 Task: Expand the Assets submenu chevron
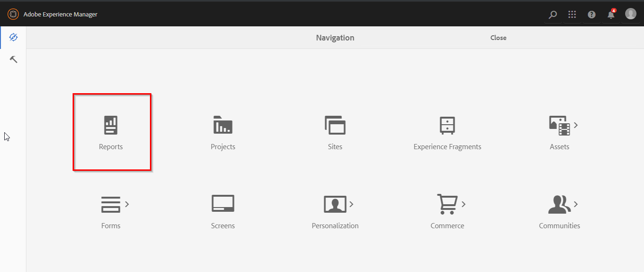(576, 125)
